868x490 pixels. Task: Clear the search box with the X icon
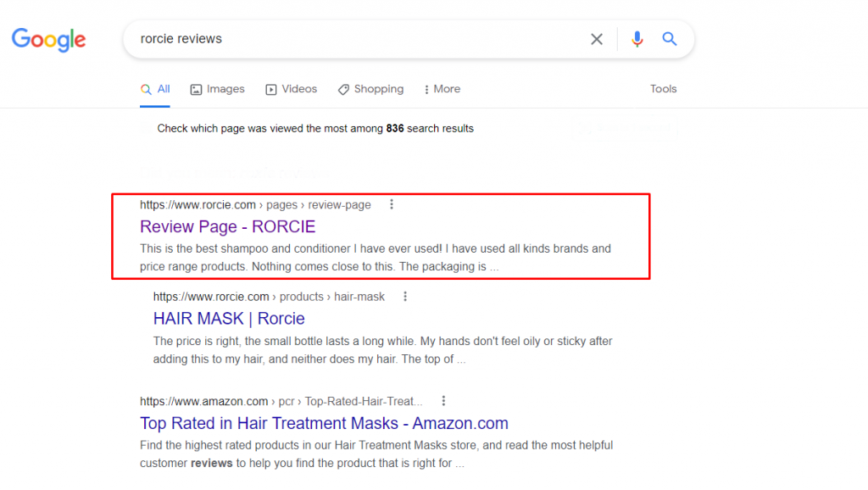click(x=596, y=39)
